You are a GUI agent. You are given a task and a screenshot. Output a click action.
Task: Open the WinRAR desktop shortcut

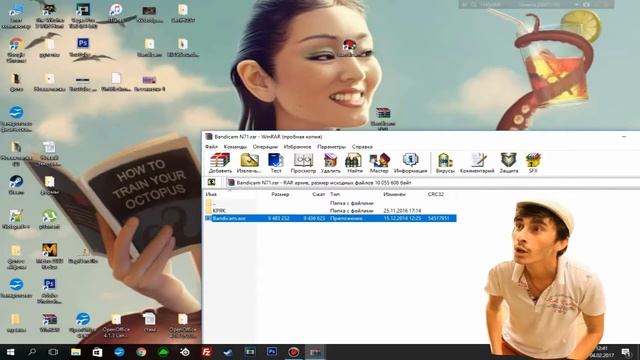(49, 322)
